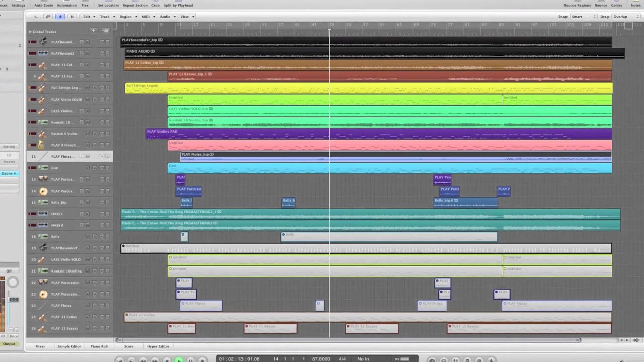Click the Link chain icon in arrange toolbar
This screenshot has width=644, height=362.
click(48, 17)
